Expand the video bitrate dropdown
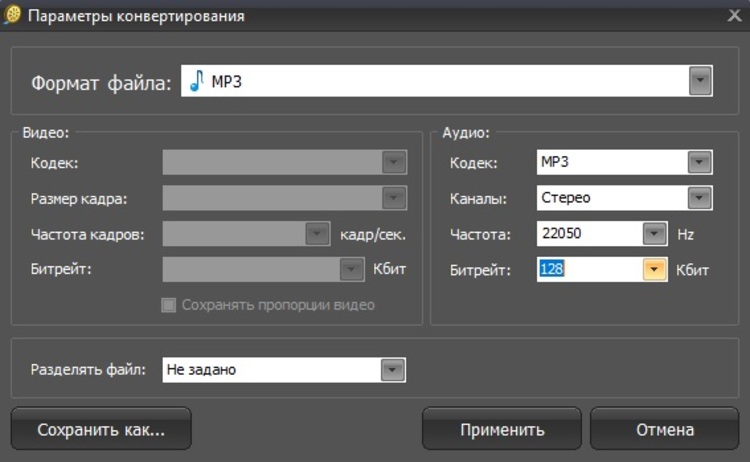Viewport: 750px width, 462px height. point(352,269)
